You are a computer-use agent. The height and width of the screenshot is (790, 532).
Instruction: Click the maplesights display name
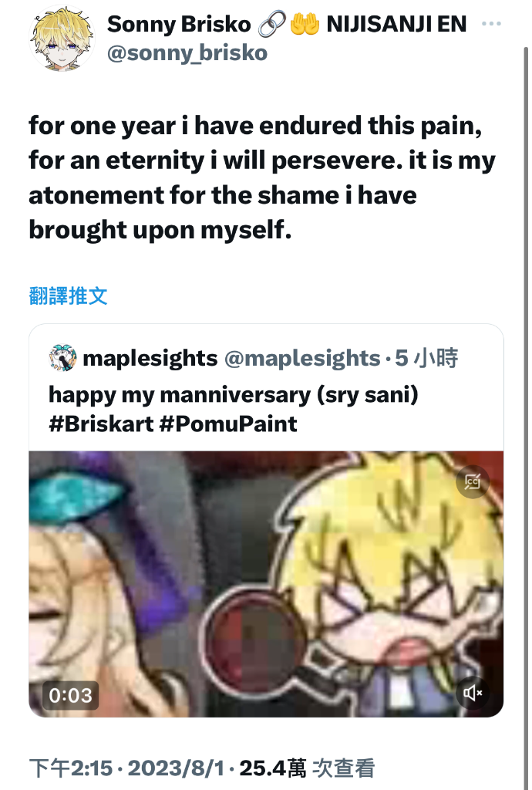150,358
